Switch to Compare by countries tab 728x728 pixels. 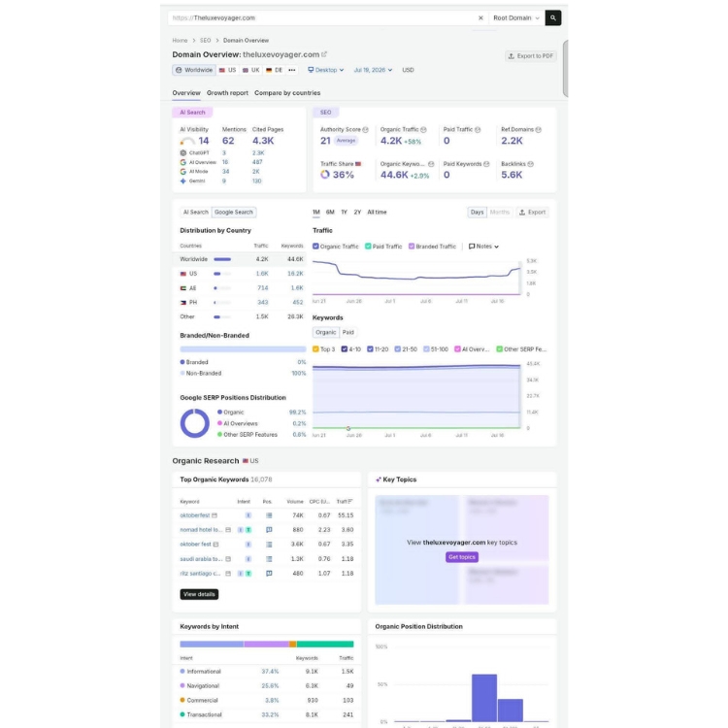287,93
